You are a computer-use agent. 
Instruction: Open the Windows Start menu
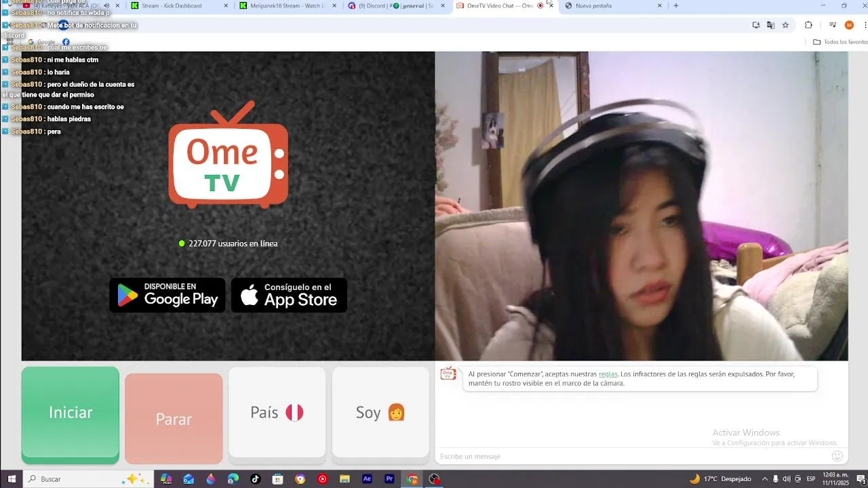coord(12,479)
